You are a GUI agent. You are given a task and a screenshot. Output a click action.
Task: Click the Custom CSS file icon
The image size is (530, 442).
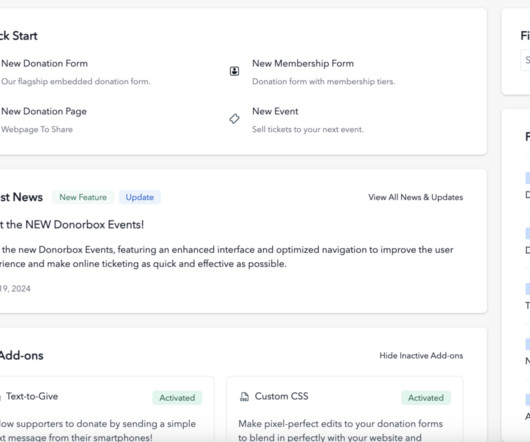244,396
